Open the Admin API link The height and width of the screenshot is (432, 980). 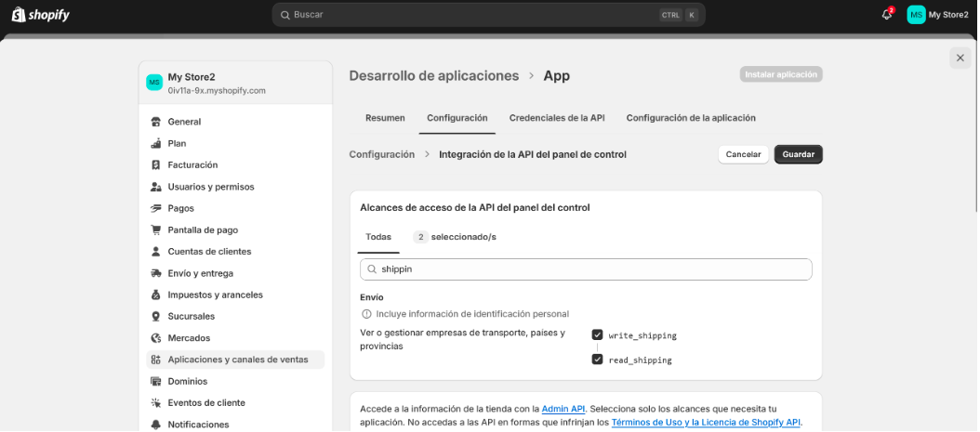coord(563,409)
